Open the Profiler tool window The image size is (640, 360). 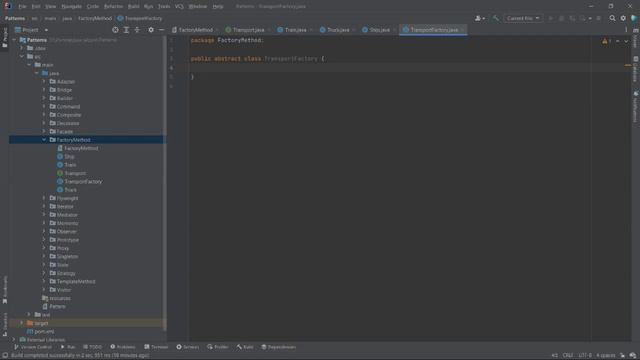click(x=218, y=347)
